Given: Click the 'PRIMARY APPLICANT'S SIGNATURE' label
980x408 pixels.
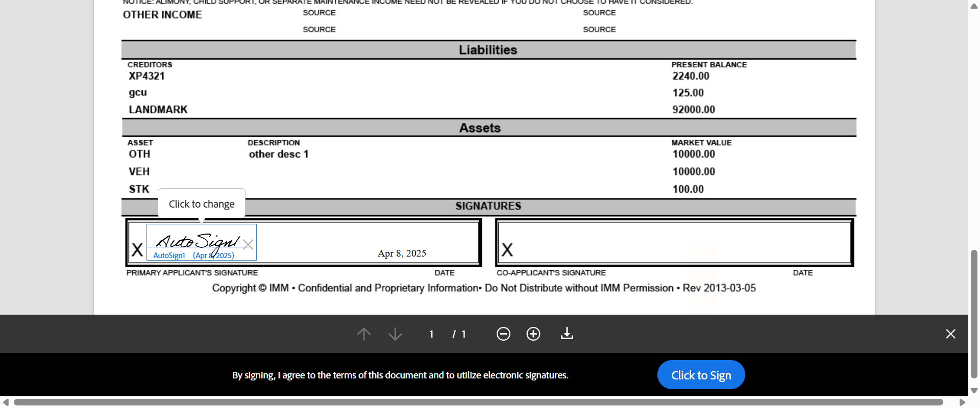Looking at the screenshot, I should click(192, 273).
